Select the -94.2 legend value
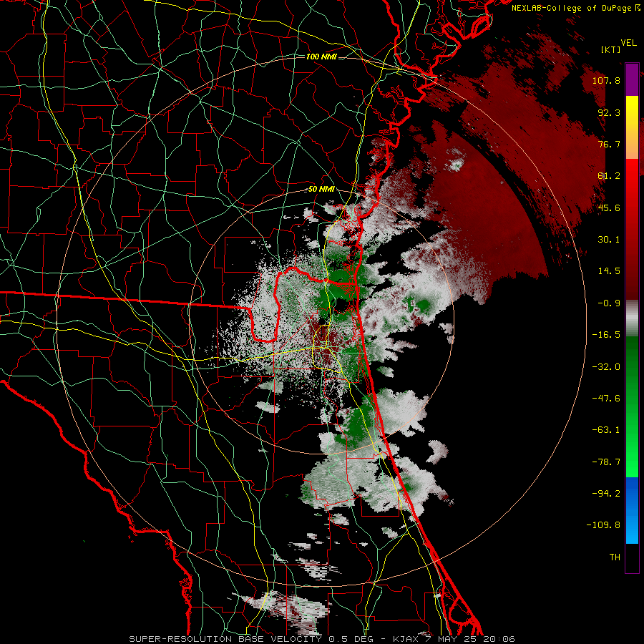Viewport: 644px width, 644px height. point(606,494)
